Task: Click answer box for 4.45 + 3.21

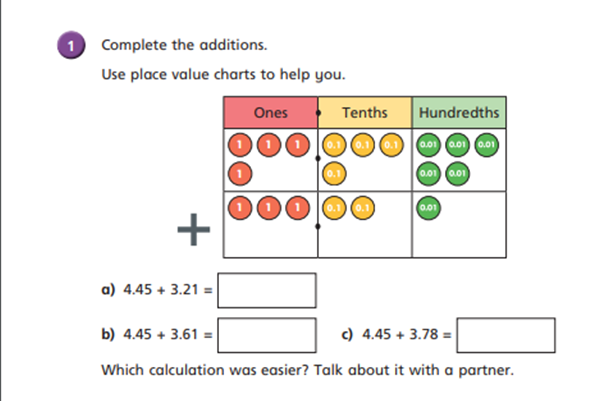Action: 267,290
